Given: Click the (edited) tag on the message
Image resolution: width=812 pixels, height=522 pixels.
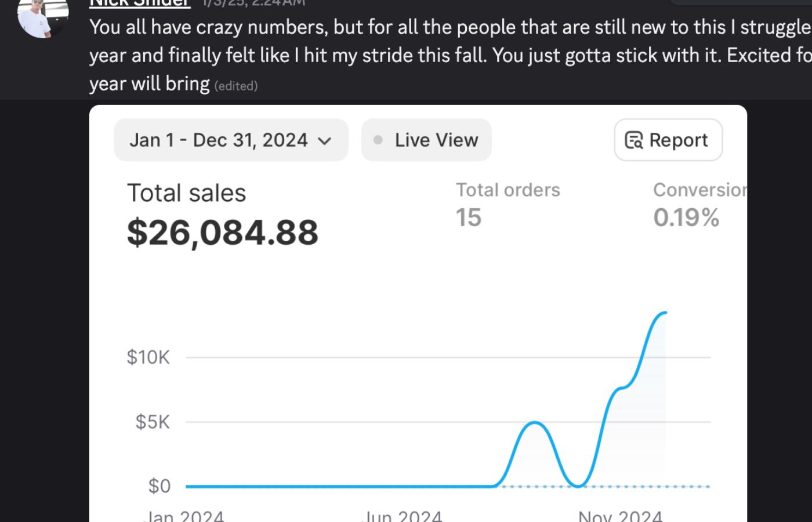Looking at the screenshot, I should [236, 86].
